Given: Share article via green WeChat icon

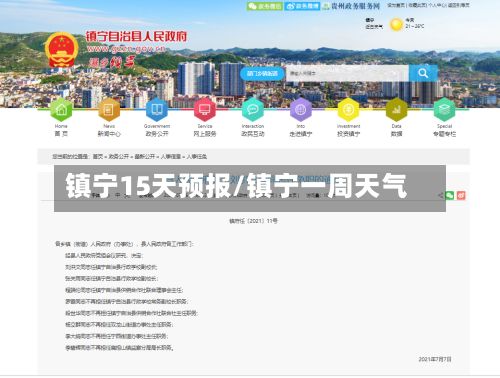Looking at the screenshot, I should pyautogui.click(x=450, y=196).
